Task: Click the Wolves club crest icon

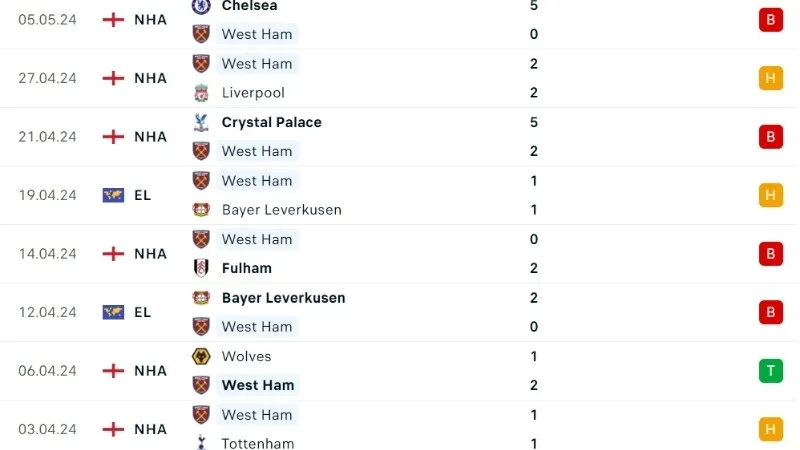Action: click(201, 356)
